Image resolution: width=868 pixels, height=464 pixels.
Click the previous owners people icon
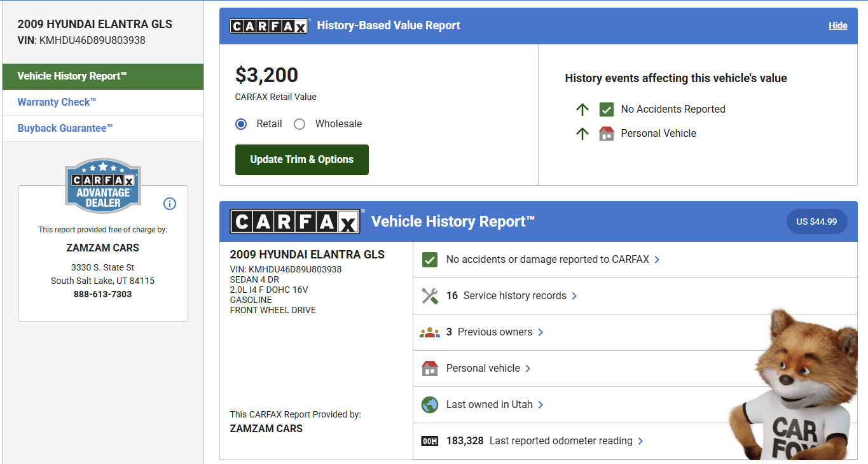pos(430,332)
